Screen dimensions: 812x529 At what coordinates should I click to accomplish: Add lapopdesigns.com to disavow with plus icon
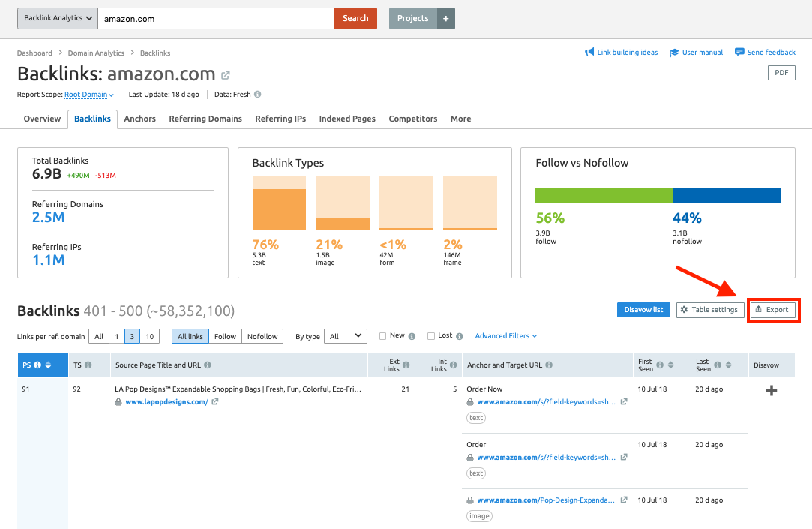tap(771, 391)
